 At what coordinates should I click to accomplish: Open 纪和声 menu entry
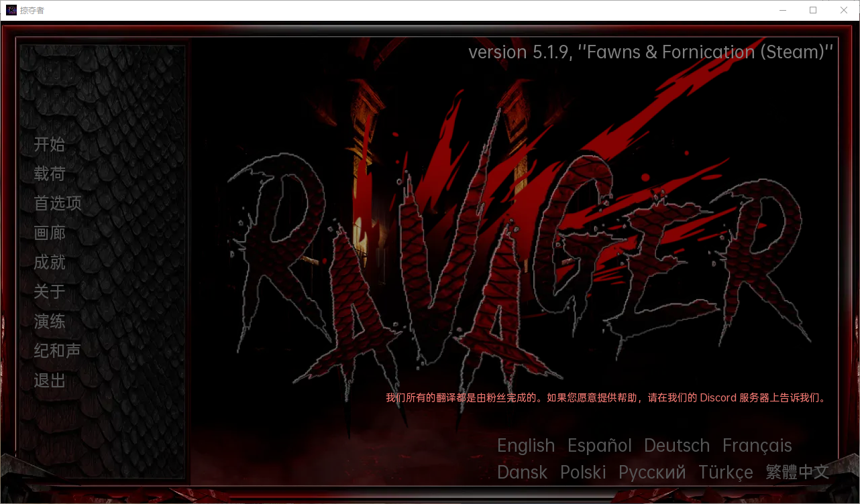coord(58,351)
